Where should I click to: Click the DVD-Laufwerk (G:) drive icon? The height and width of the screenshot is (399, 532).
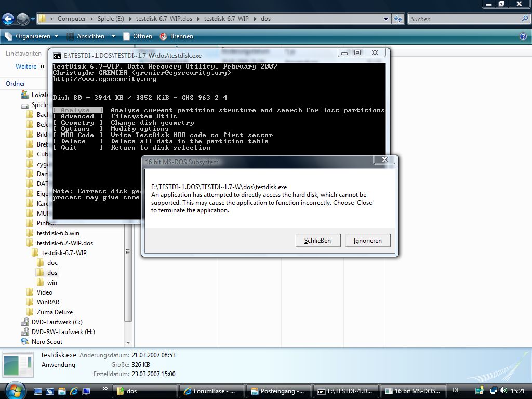click(25, 322)
